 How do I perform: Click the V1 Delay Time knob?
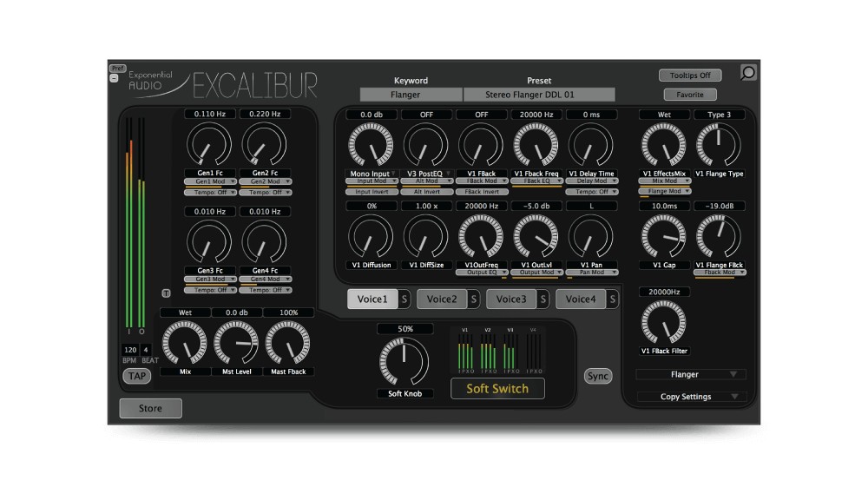point(591,144)
